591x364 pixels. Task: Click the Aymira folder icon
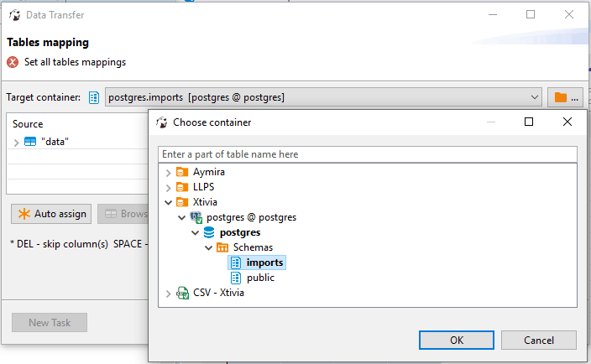[182, 172]
